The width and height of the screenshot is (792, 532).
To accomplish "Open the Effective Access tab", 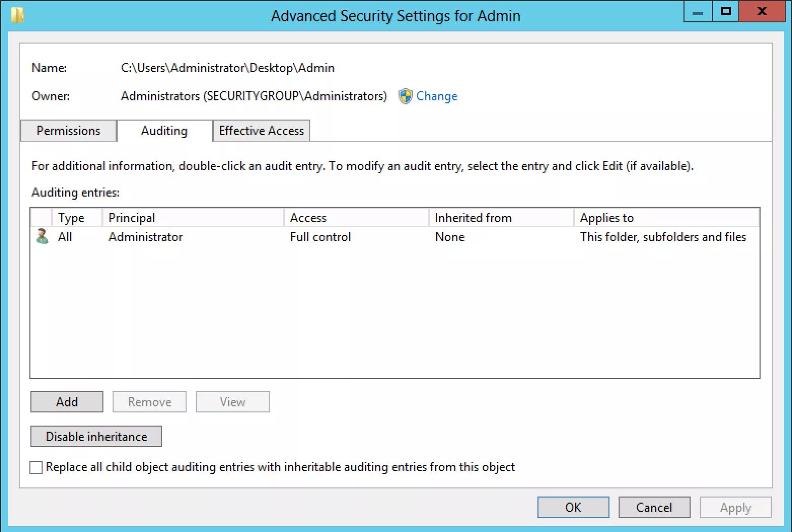I will pos(261,131).
